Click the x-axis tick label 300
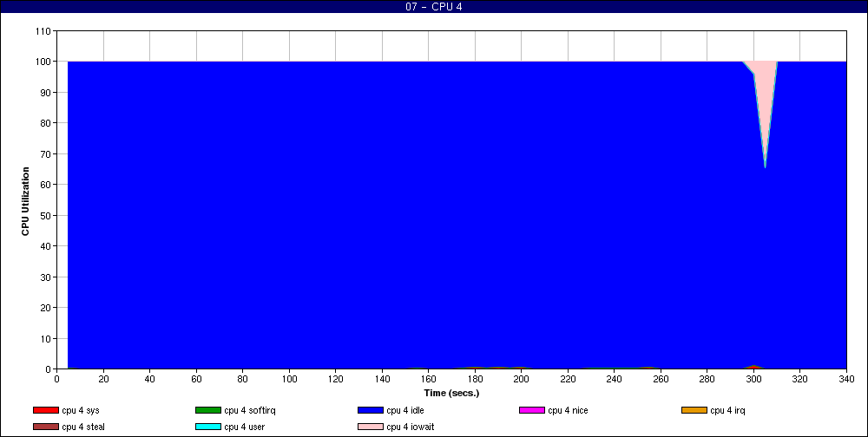 [753, 379]
